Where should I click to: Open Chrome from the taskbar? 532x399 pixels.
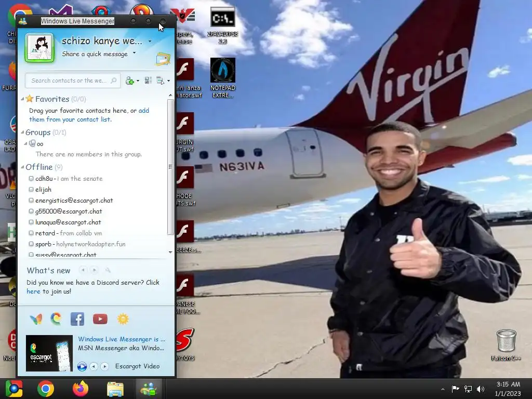click(46, 389)
